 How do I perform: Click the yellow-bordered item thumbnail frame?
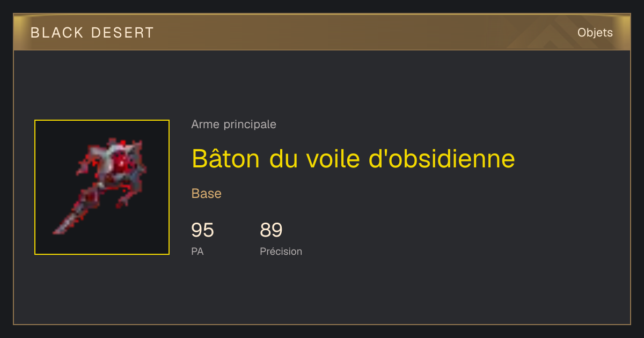(102, 187)
